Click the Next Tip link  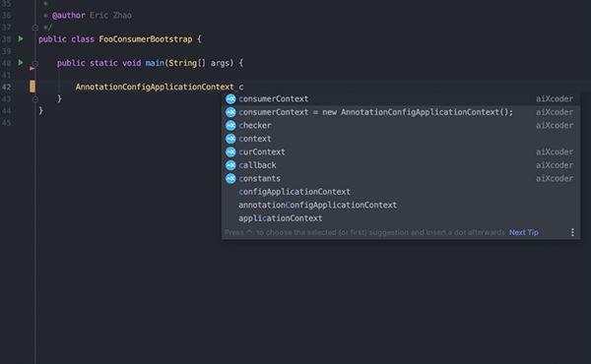tap(524, 232)
